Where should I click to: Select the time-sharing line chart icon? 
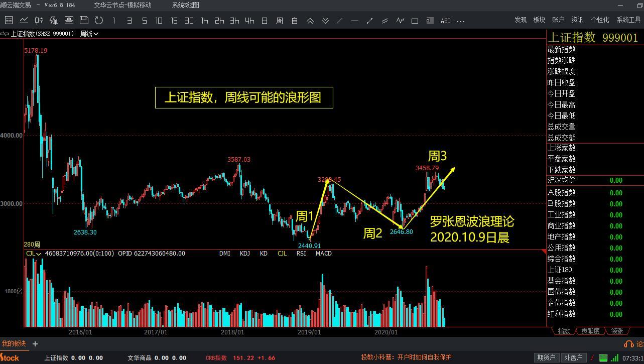pyautogui.click(x=24, y=21)
